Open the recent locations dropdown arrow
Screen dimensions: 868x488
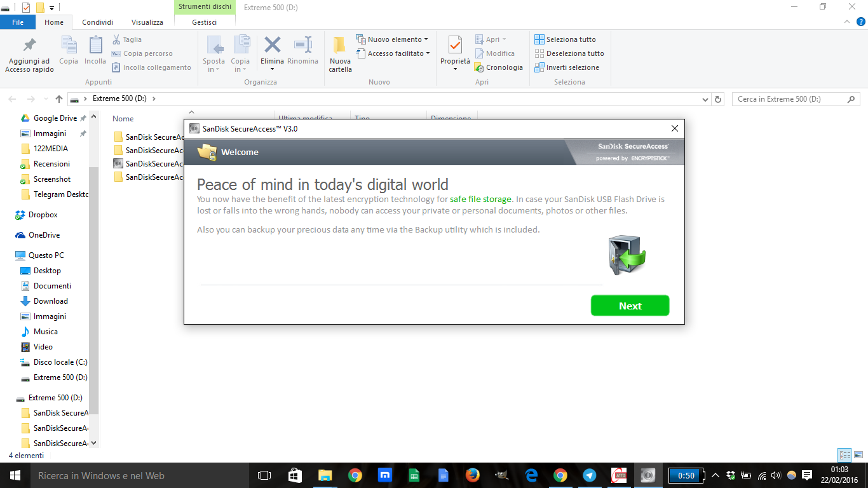46,99
